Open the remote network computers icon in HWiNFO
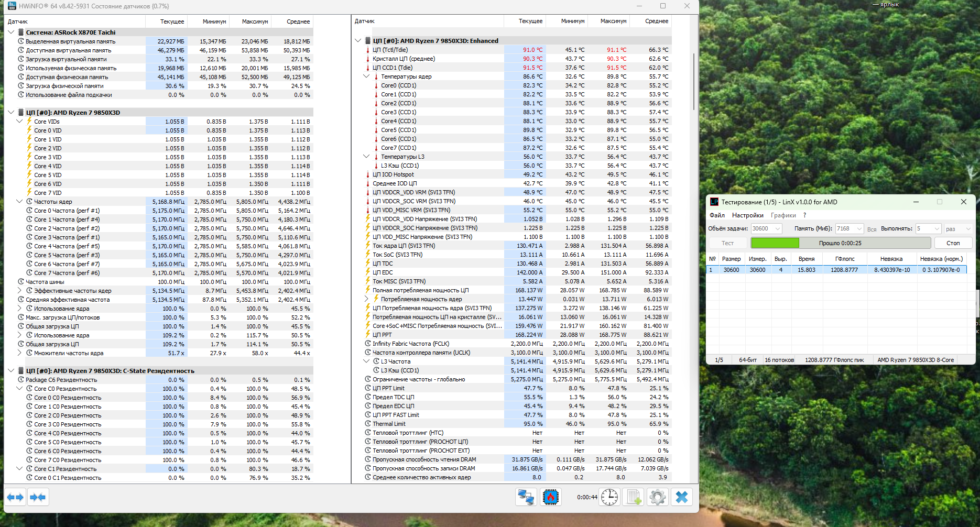This screenshot has width=980, height=527. point(526,497)
